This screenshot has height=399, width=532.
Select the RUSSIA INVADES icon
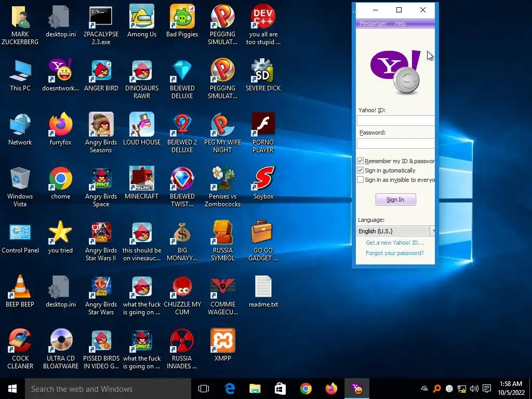tap(182, 349)
